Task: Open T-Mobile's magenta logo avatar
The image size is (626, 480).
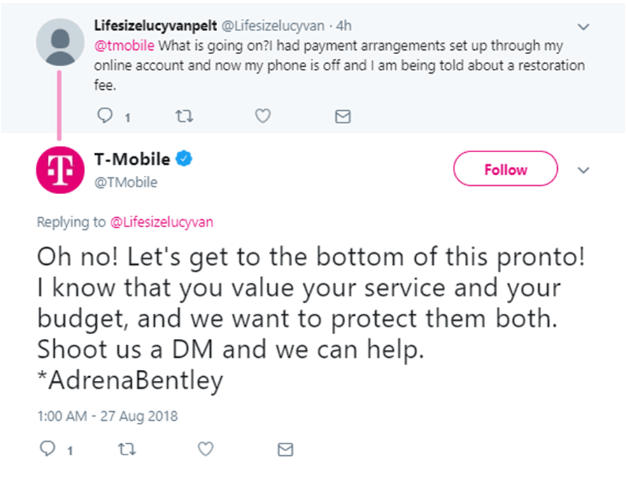Action: 60,170
